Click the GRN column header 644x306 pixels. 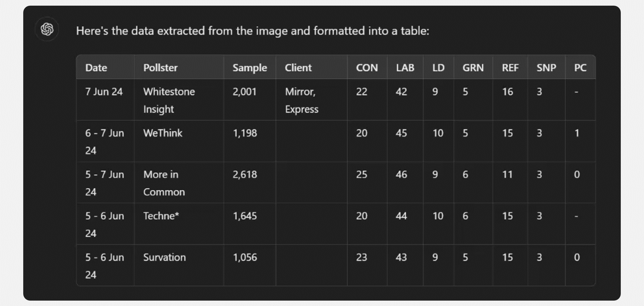click(x=473, y=68)
